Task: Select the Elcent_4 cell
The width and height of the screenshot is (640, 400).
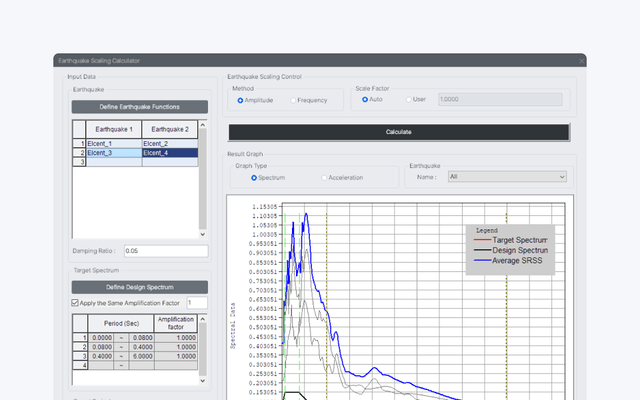Action: point(170,153)
